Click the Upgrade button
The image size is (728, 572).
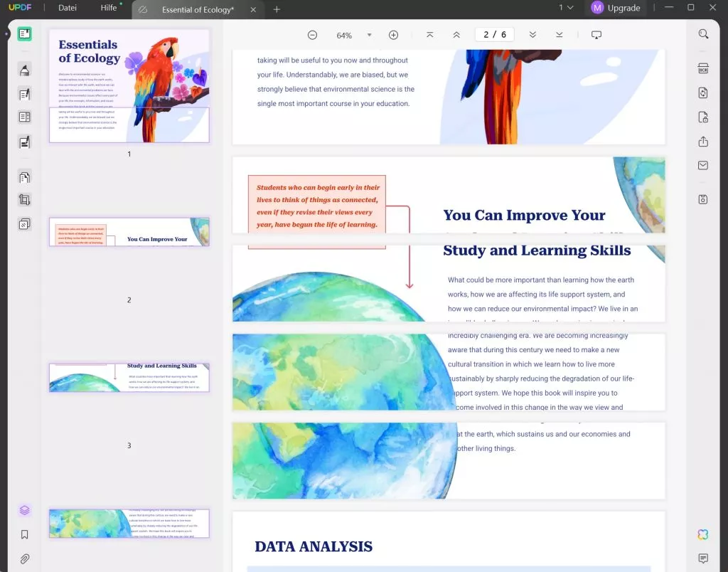[x=616, y=7]
